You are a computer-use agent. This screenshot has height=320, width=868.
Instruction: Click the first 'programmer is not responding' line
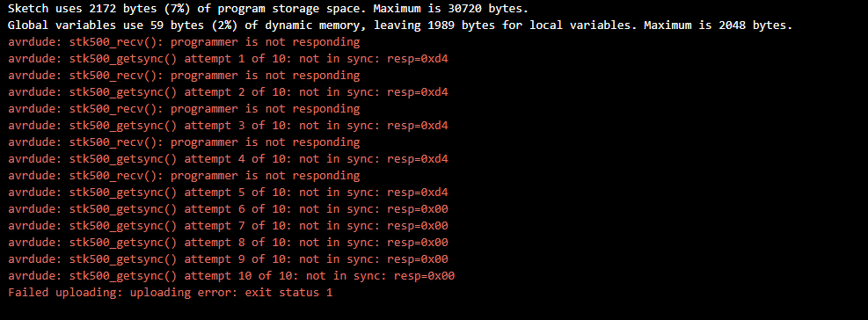coord(184,42)
